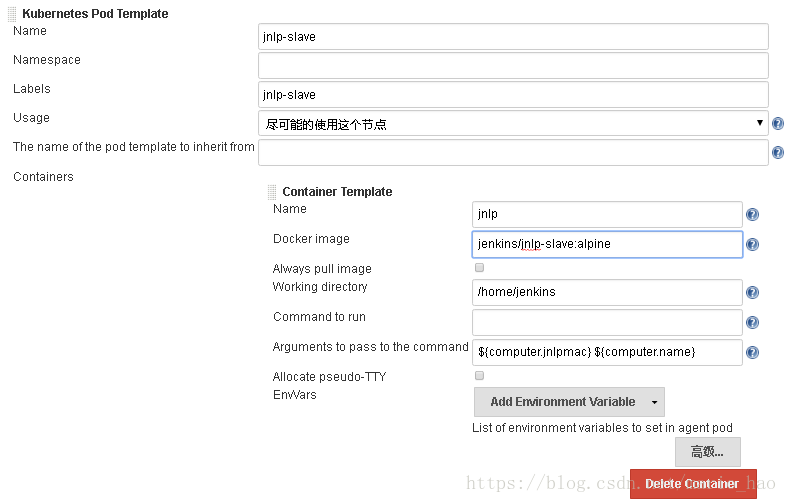Show help for Docker image field

coord(752,244)
